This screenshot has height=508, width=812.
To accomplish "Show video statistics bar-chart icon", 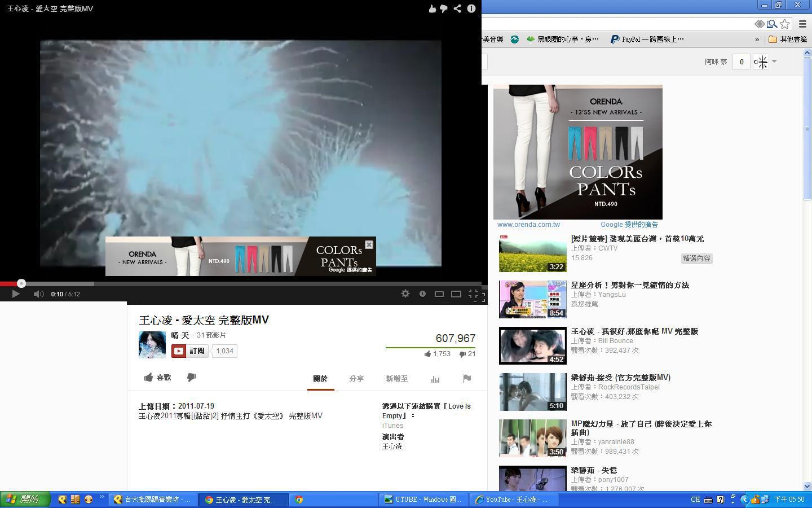I will click(x=435, y=379).
